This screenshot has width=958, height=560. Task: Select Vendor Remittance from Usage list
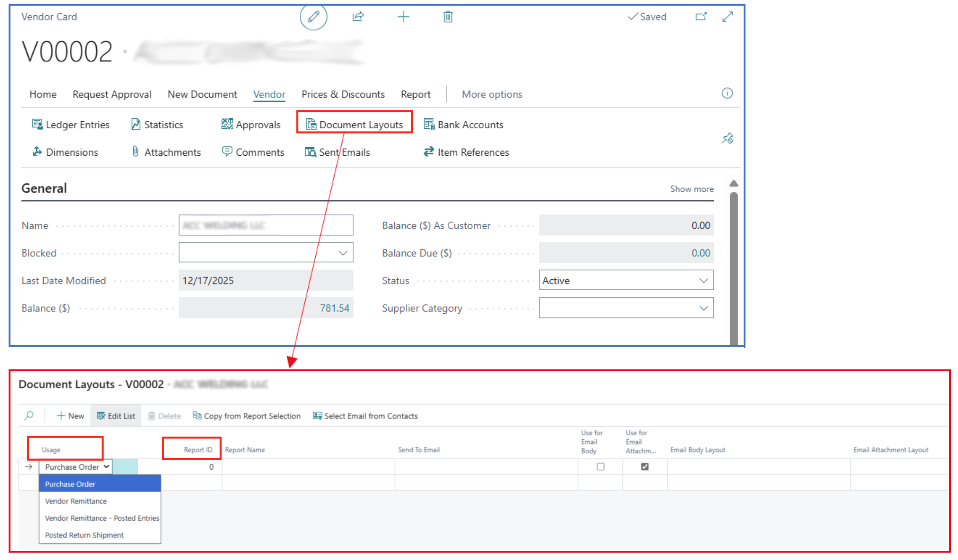pyautogui.click(x=76, y=501)
